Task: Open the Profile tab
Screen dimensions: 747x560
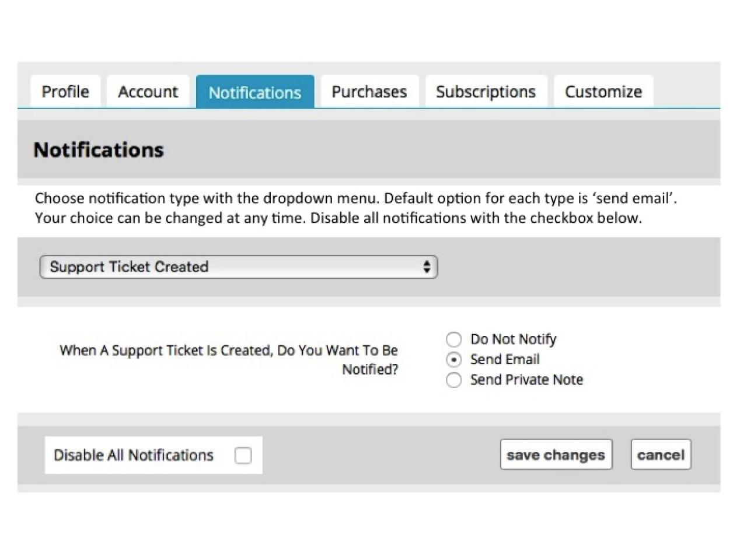Action: point(65,92)
